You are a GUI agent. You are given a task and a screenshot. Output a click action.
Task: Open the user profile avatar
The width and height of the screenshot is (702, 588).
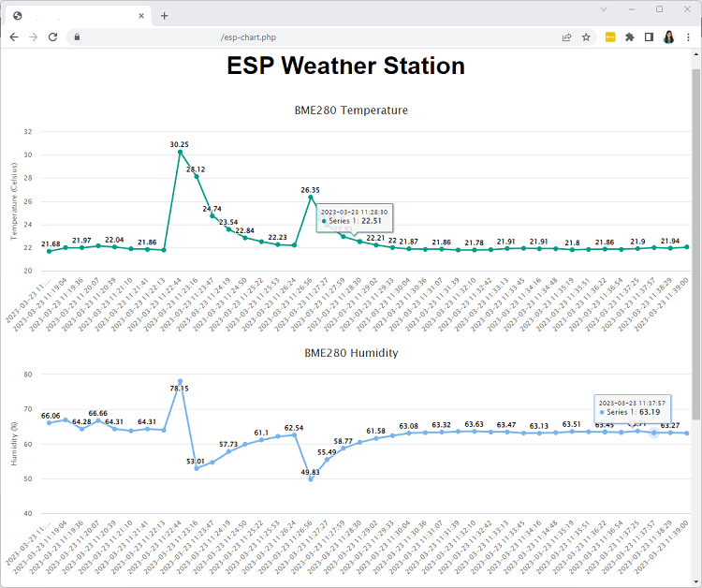pos(669,37)
